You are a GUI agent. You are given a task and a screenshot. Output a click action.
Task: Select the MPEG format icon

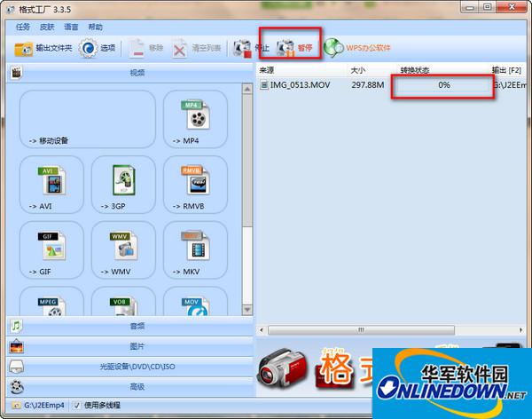click(x=51, y=306)
